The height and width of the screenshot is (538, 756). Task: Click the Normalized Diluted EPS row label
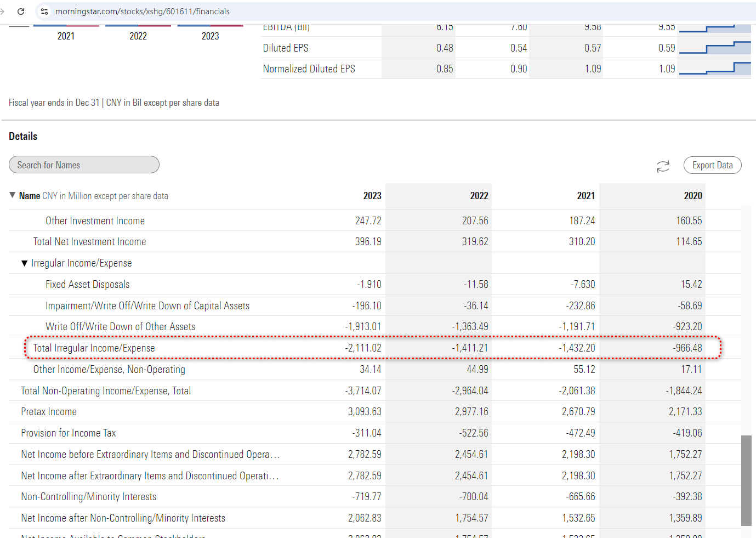[309, 69]
